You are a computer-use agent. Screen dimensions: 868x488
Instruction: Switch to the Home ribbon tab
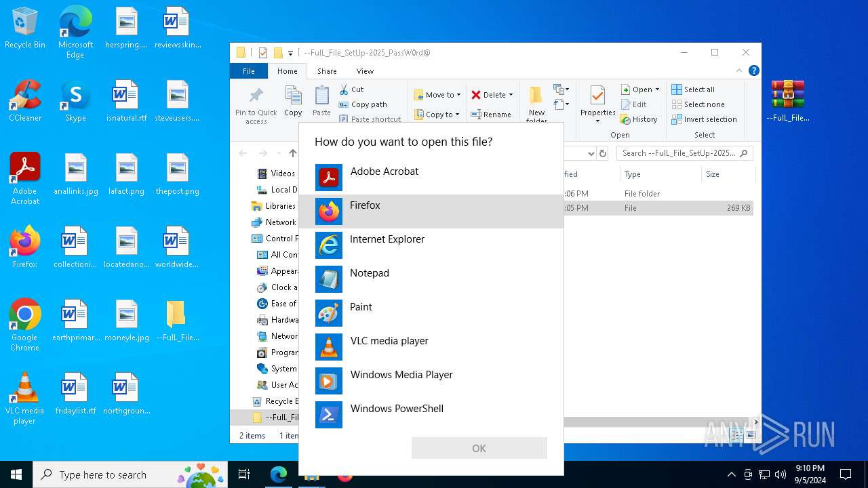pos(287,71)
